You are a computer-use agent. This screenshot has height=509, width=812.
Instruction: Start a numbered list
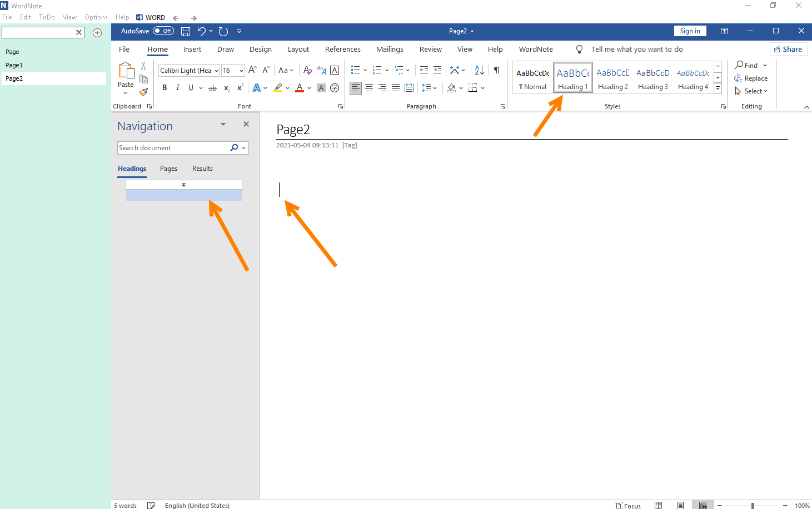[377, 70]
